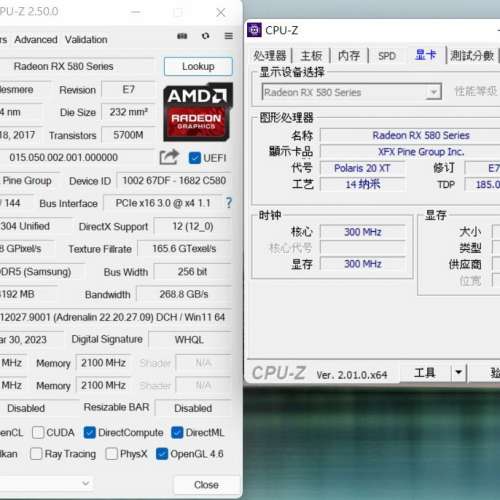The height and width of the screenshot is (500, 500).
Task: Open the GPU-Z hamburger menu
Action: click(x=229, y=36)
